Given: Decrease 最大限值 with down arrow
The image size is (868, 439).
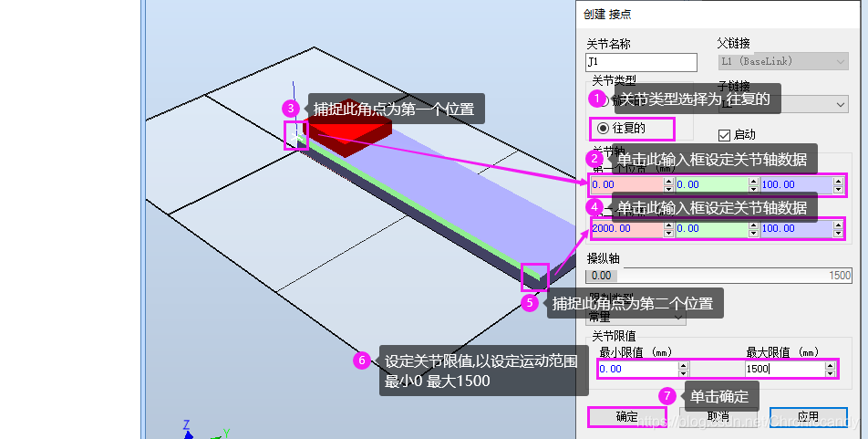Looking at the screenshot, I should coord(830,373).
